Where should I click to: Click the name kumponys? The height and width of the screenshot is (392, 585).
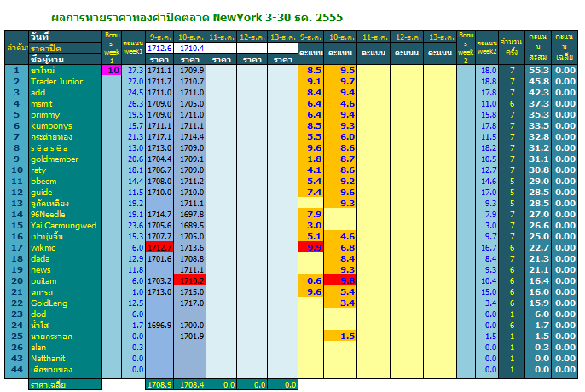point(51,125)
